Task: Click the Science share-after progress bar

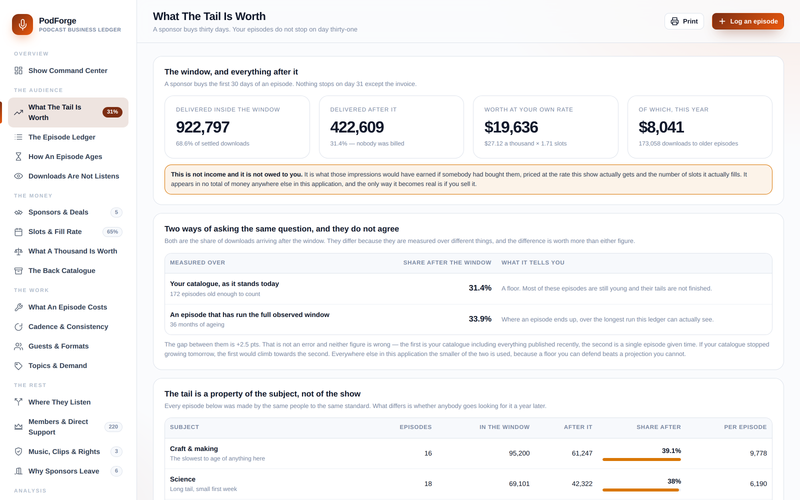Action: point(641,490)
